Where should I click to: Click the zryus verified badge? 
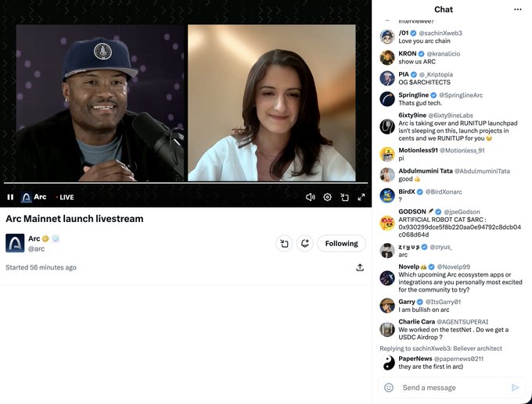coord(424,247)
